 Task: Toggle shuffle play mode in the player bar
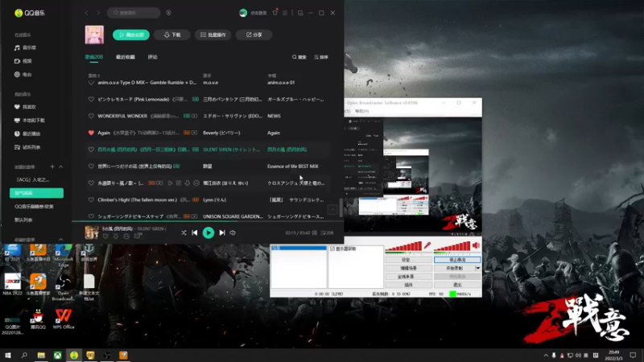[184, 232]
